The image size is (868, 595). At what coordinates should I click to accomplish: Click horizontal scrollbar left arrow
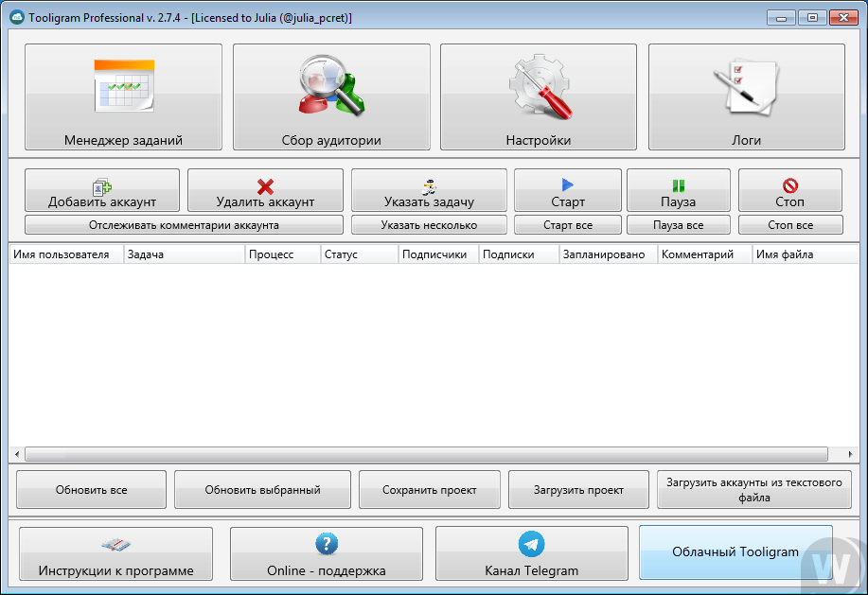[17, 454]
